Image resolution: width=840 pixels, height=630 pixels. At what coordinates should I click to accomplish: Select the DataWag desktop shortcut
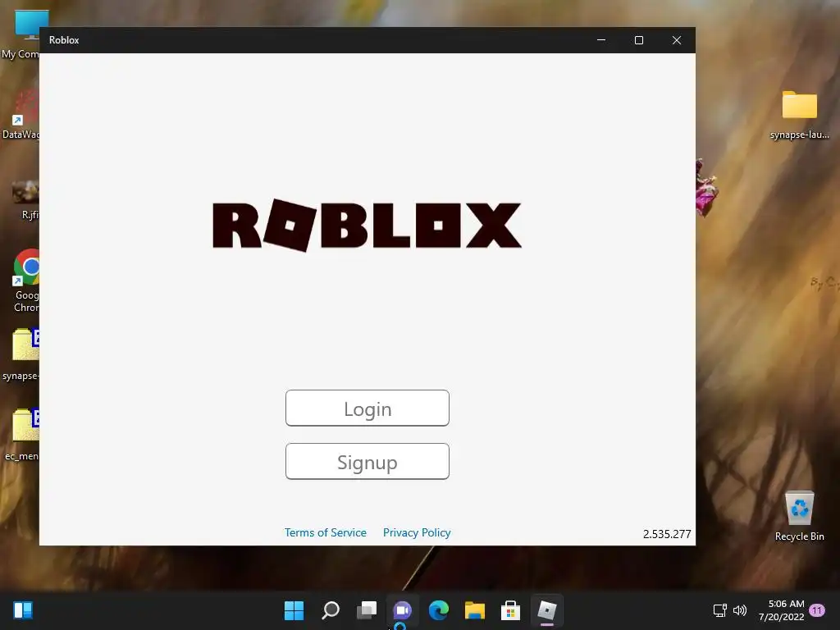[x=21, y=115]
